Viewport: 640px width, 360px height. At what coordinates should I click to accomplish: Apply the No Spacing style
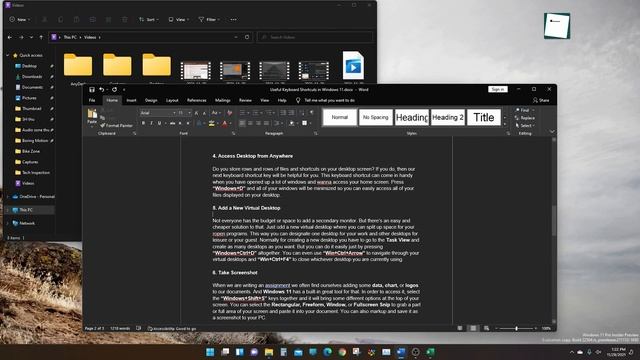click(x=376, y=118)
